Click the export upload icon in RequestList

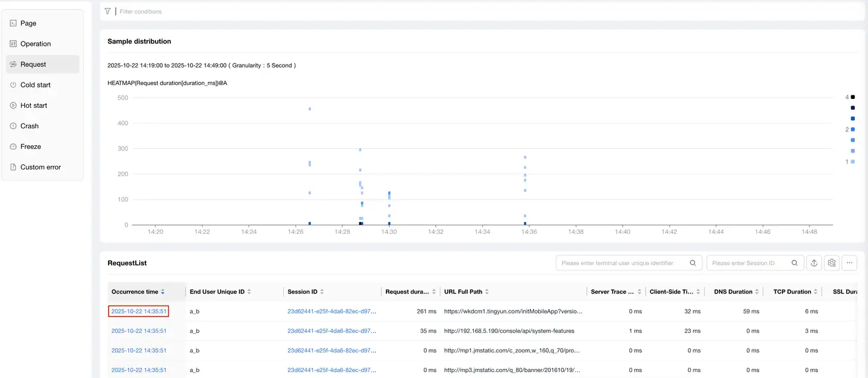coord(814,263)
